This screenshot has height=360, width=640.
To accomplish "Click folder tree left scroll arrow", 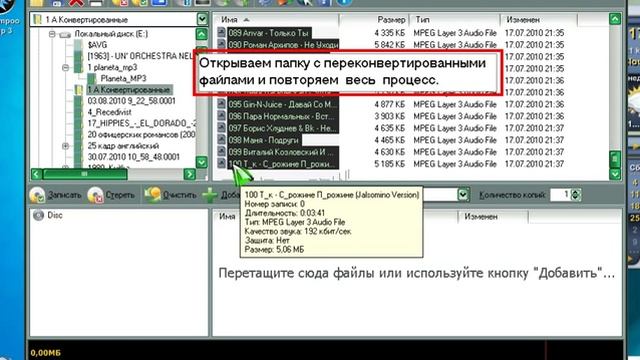I will coord(36,175).
